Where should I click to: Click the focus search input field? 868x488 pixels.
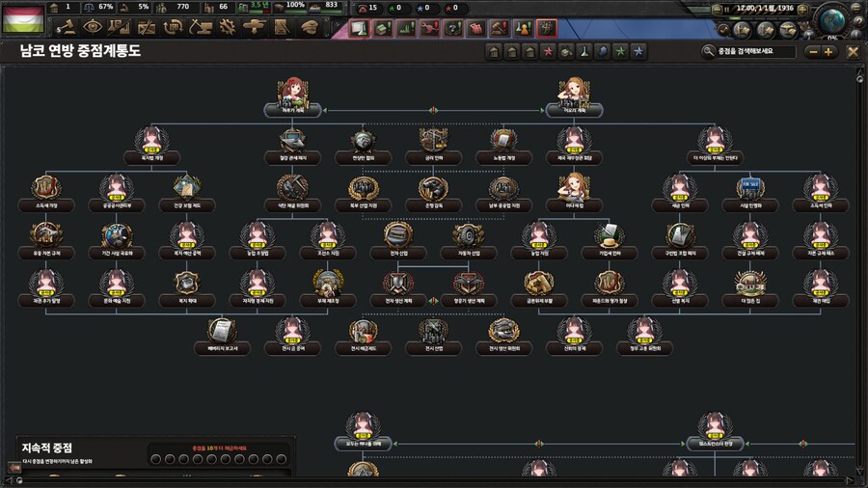pyautogui.click(x=755, y=51)
